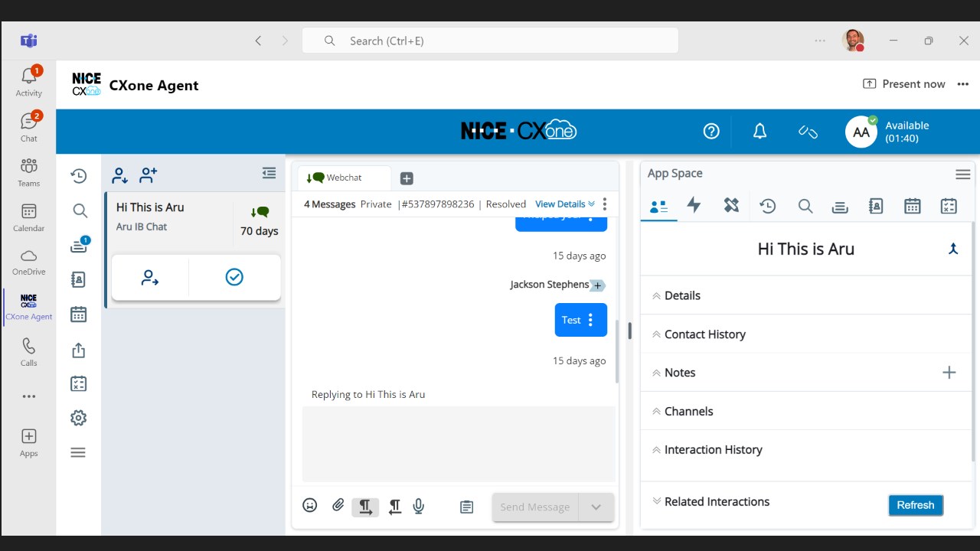This screenshot has height=551, width=980.
Task: Open search tab in App Space
Action: [x=805, y=206]
